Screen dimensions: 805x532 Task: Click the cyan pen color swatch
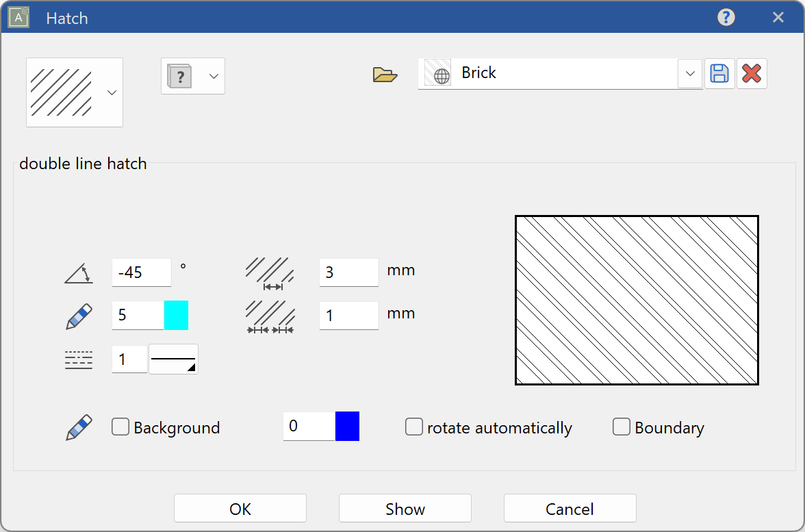pos(176,315)
